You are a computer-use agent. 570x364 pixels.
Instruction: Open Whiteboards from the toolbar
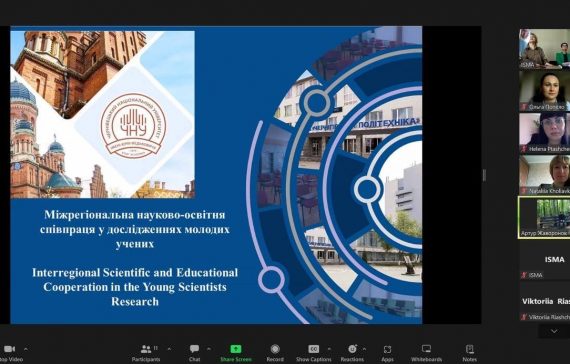(x=426, y=349)
